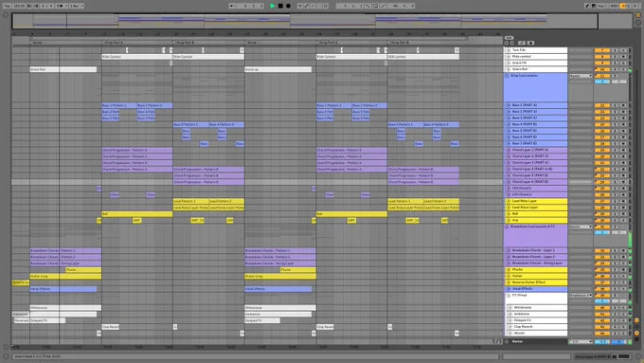The width and height of the screenshot is (644, 363).
Task: Deactivate the Guitar track activator
Action: tap(602, 276)
